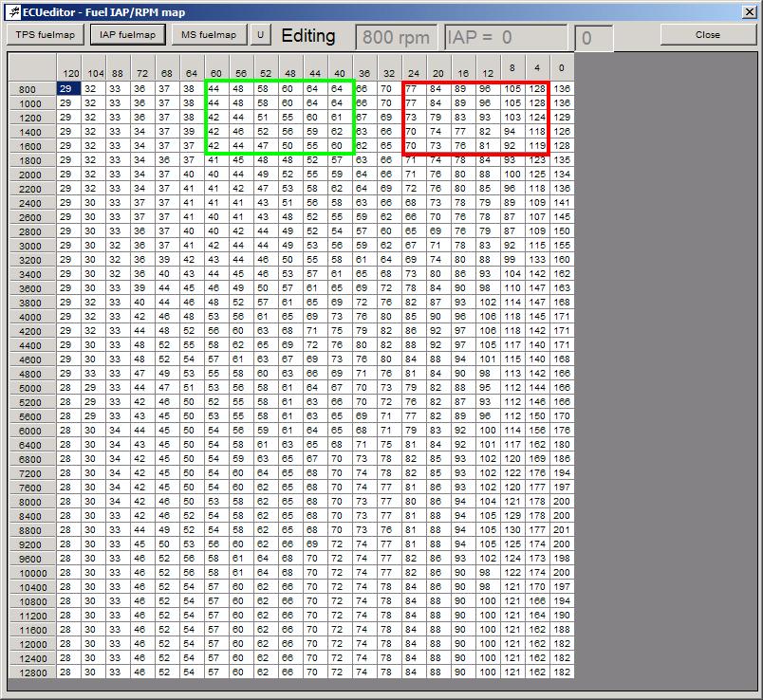
Task: Select cell 122 in the 10000 rpm row
Action: 512,573
